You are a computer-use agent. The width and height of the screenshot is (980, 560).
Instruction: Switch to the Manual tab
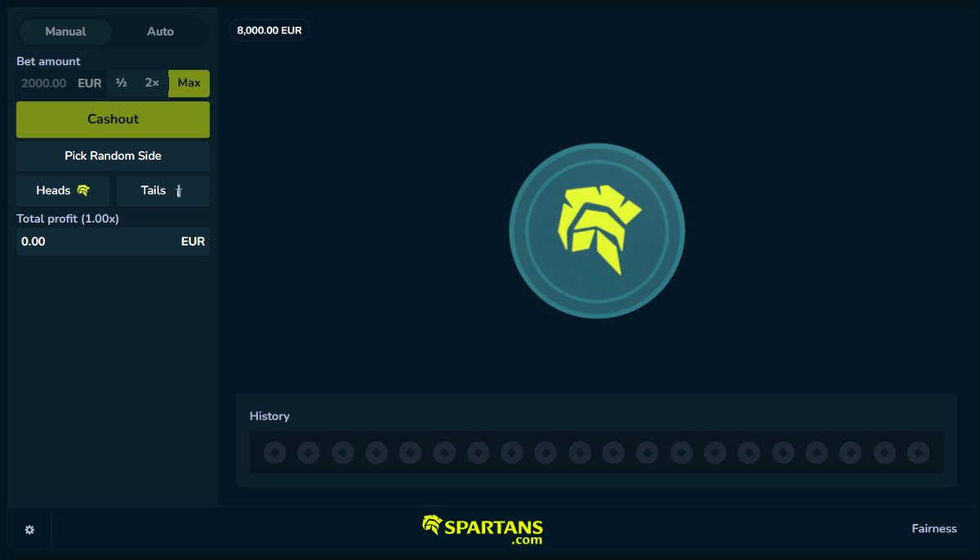65,31
